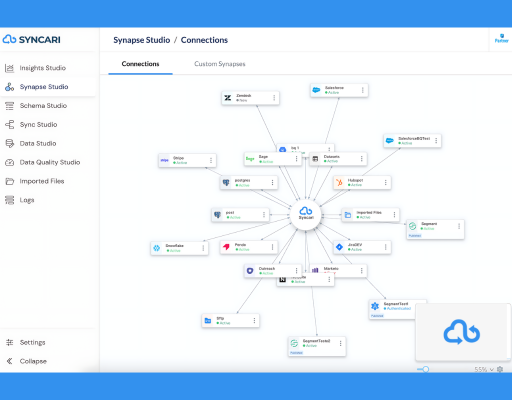Open the Segment node options menu
This screenshot has height=400, width=512.
[459, 226]
